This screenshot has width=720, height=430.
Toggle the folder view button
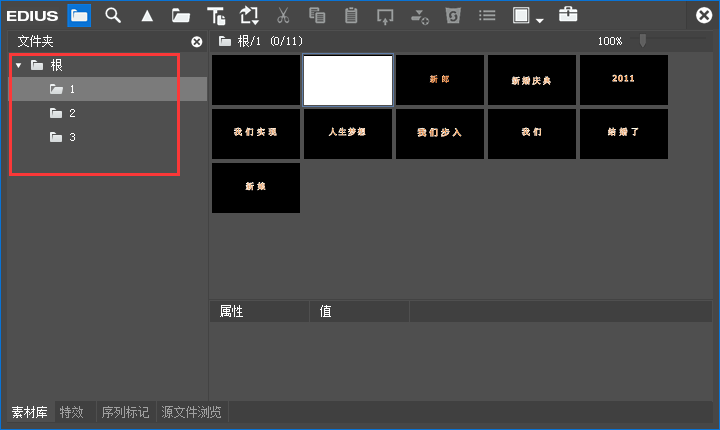[x=79, y=15]
